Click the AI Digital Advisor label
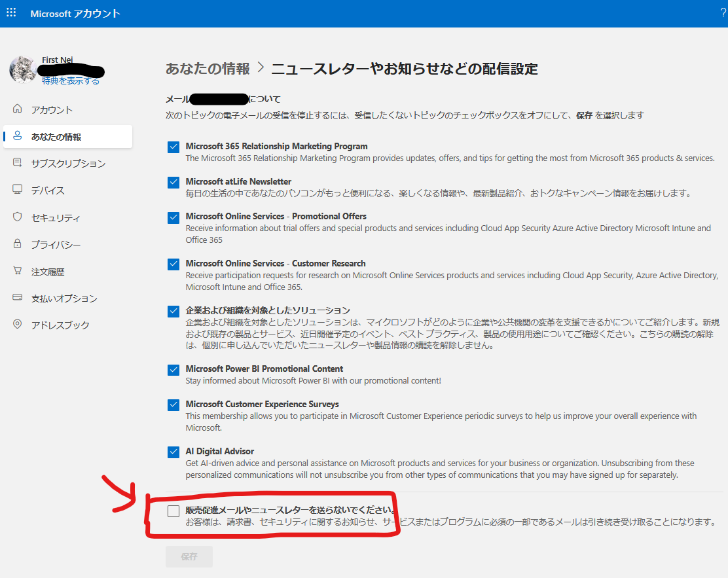 [219, 451]
